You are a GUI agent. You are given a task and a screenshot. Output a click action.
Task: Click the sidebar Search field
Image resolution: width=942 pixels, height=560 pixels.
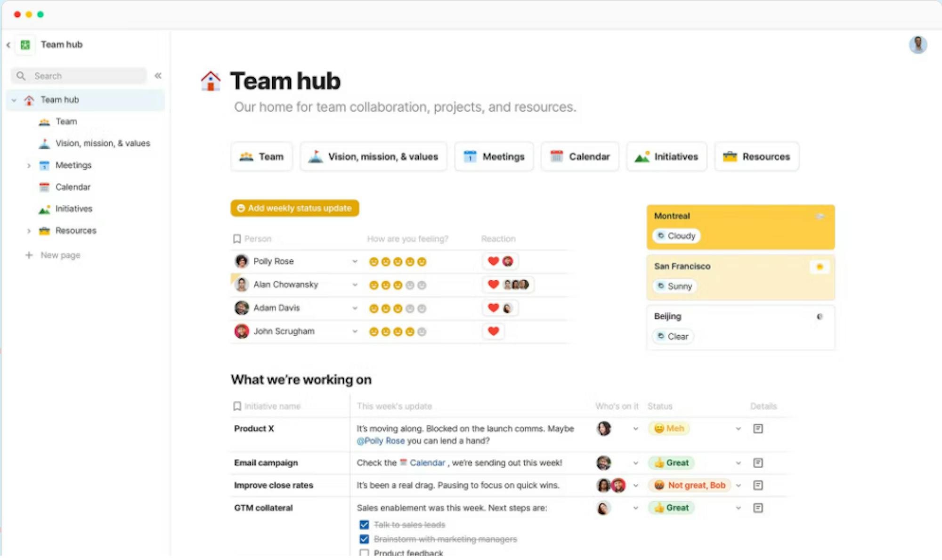pyautogui.click(x=80, y=76)
